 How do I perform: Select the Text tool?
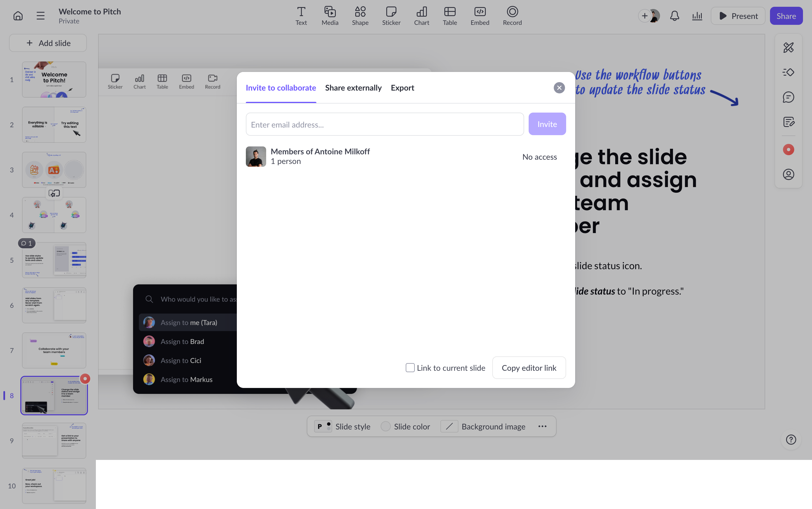point(301,16)
